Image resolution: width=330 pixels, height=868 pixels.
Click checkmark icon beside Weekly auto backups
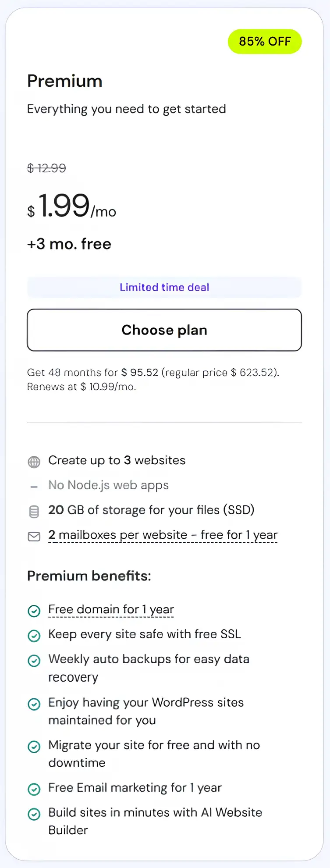[x=34, y=660]
